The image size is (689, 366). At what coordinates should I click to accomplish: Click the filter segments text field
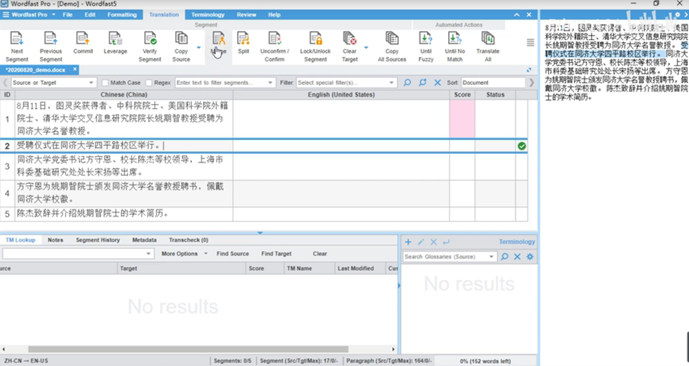click(221, 83)
